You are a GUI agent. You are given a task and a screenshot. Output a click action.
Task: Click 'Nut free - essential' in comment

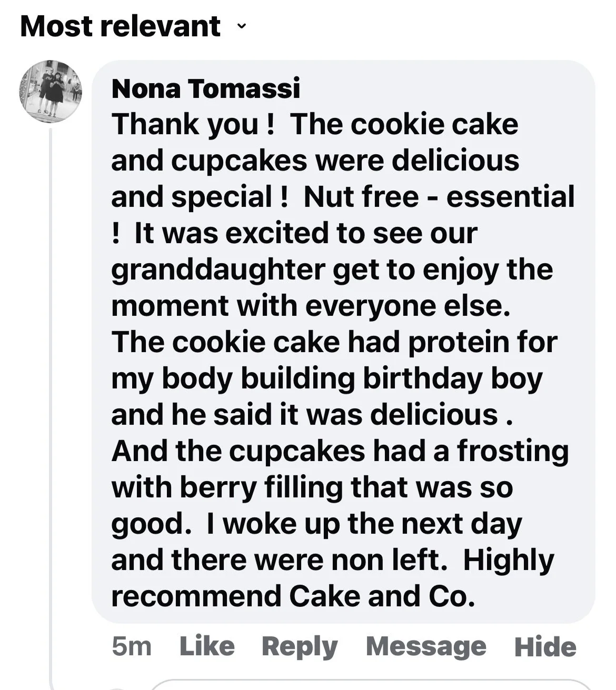tap(439, 197)
